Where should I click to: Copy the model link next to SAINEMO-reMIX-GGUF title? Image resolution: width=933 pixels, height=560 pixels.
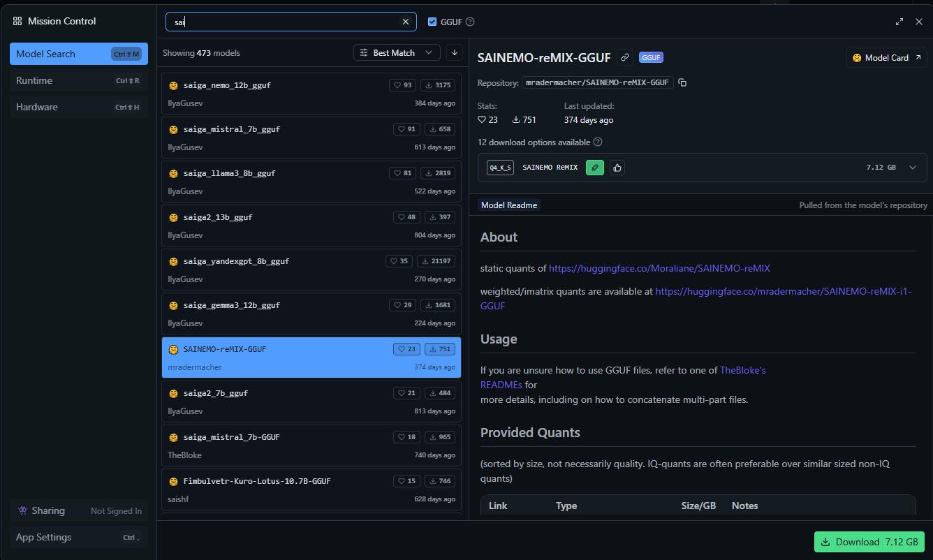tap(625, 57)
